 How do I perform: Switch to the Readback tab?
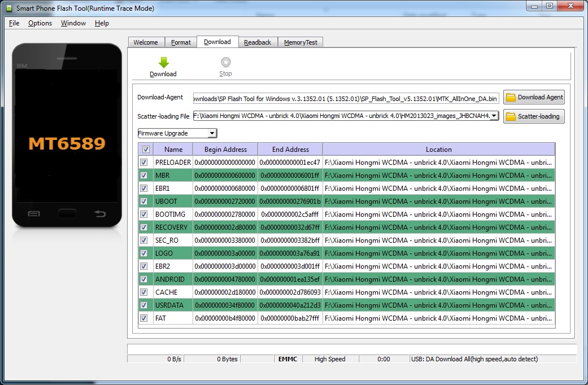[258, 42]
